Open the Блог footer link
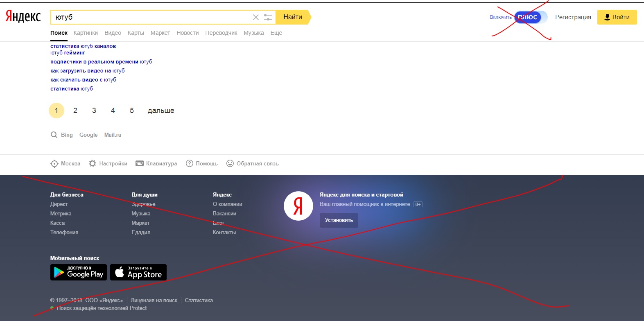This screenshot has height=321, width=644. [x=219, y=223]
